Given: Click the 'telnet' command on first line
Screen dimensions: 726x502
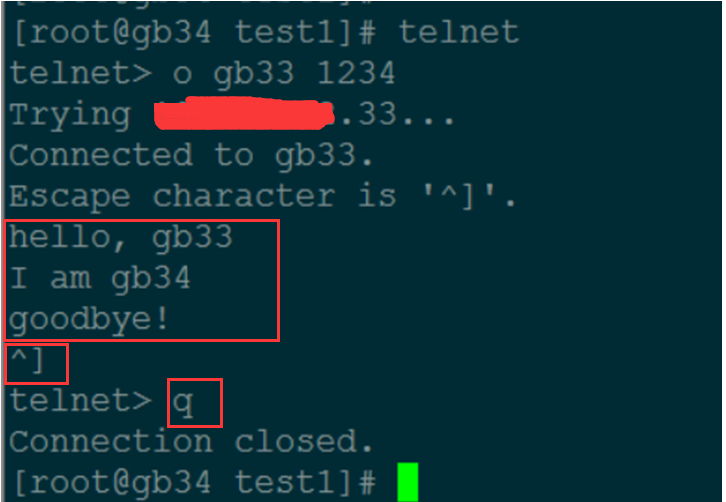Looking at the screenshot, I should pos(459,32).
